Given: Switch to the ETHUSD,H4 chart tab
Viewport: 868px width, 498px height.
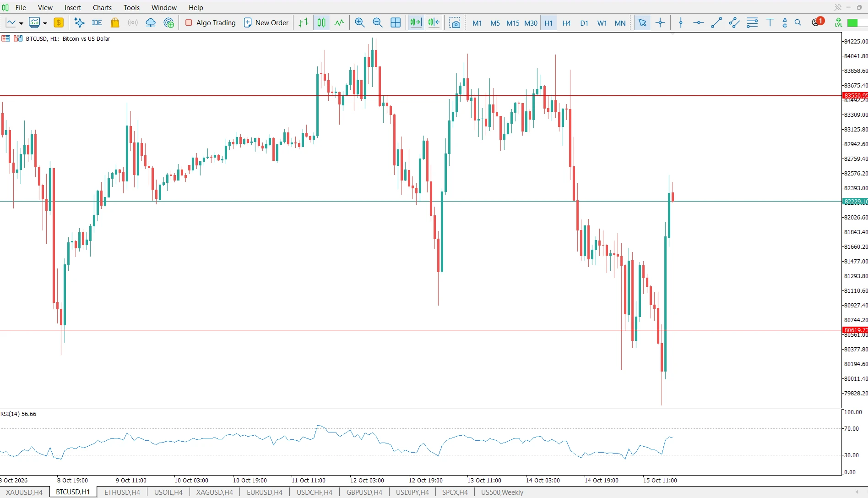Looking at the screenshot, I should (x=122, y=492).
